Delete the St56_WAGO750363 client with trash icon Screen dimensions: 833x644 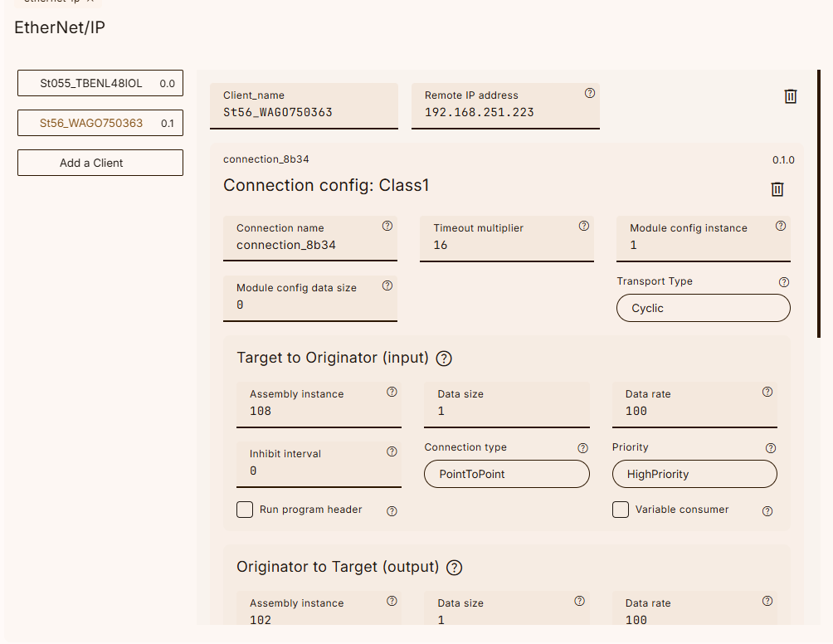[790, 96]
